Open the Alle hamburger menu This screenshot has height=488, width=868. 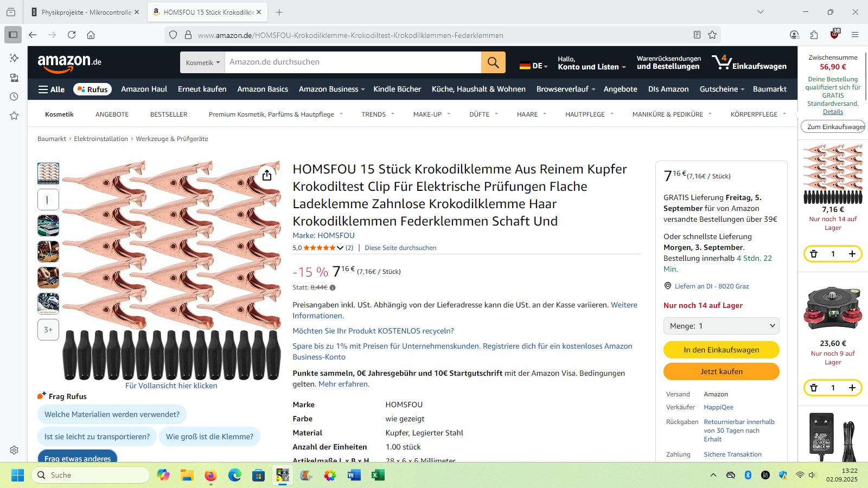(x=52, y=89)
